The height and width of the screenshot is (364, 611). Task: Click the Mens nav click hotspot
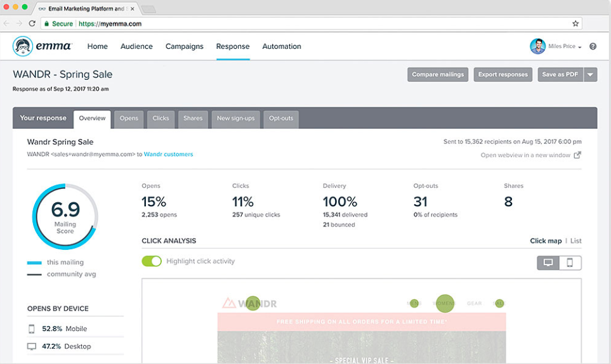tap(414, 303)
